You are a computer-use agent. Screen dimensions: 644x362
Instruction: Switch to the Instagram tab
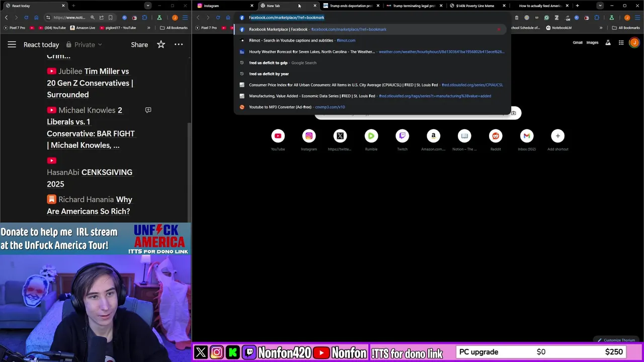(x=224, y=6)
